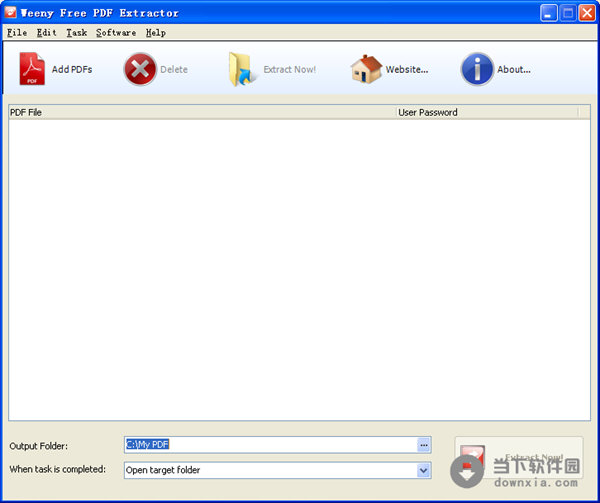Screen dimensions: 600x503
Task: Click the 'Website...' toolbar label
Action: pyautogui.click(x=407, y=69)
